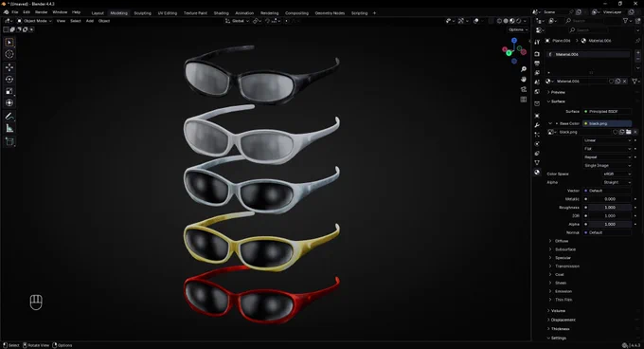Switch to the Sculpting workspace tab
The image size is (644, 349).
142,13
